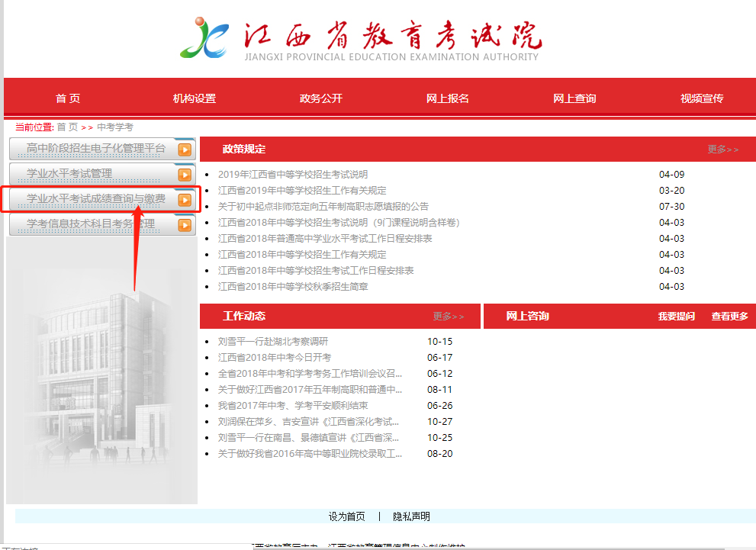
Task: Open 江西省2019年中等学校招生工作有关规定
Action: point(302,191)
